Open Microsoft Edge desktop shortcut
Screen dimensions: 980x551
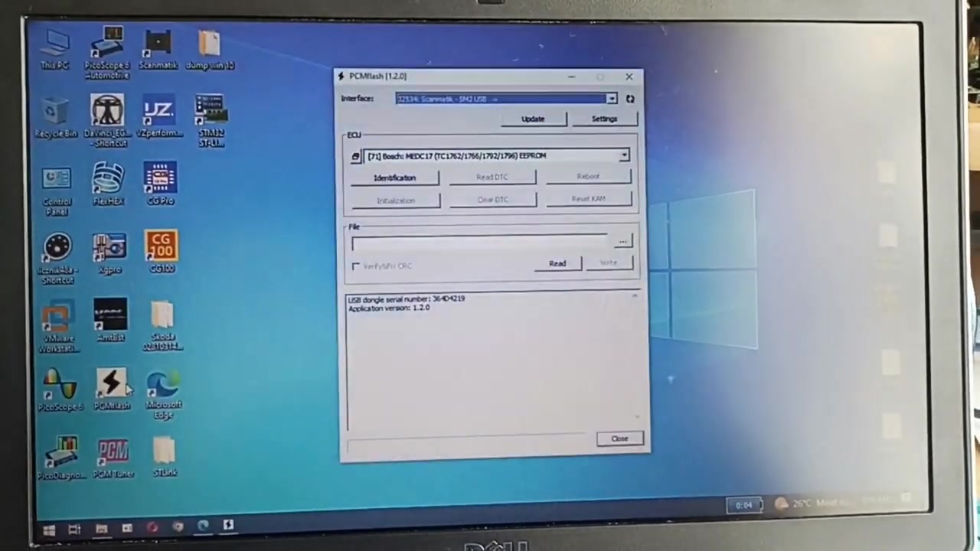[163, 395]
